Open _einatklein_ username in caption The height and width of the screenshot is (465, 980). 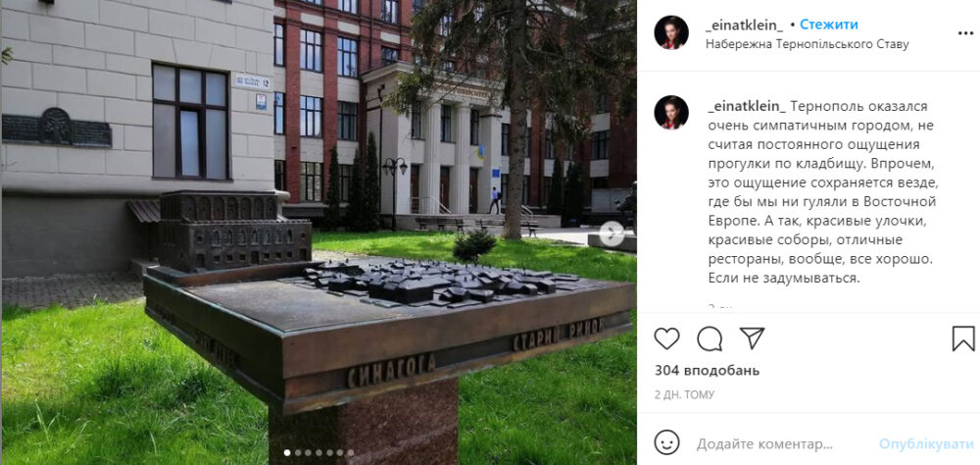[x=745, y=106]
